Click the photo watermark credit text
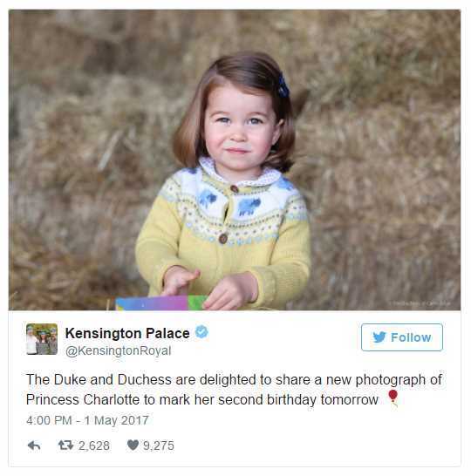This screenshot has width=471, height=476. pyautogui.click(x=420, y=303)
